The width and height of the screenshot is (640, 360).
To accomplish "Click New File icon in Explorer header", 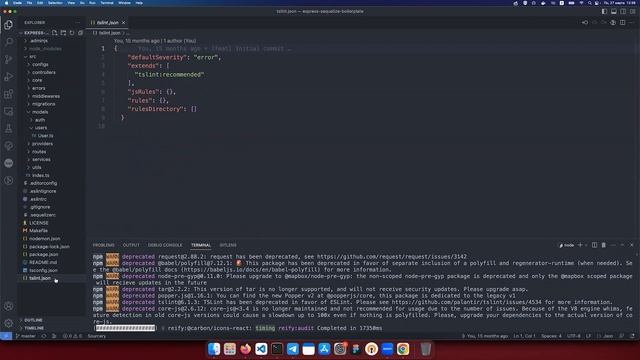I will (55, 33).
